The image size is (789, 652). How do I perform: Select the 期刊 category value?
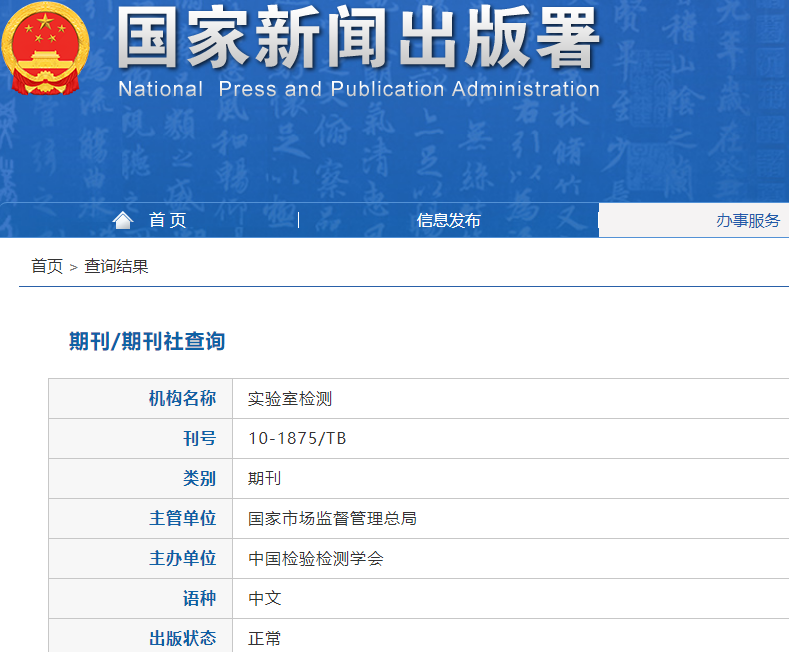[264, 478]
